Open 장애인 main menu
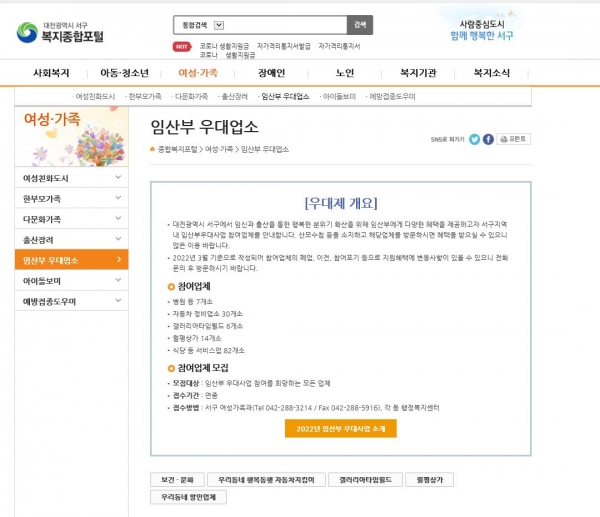The image size is (600, 517). [x=271, y=73]
